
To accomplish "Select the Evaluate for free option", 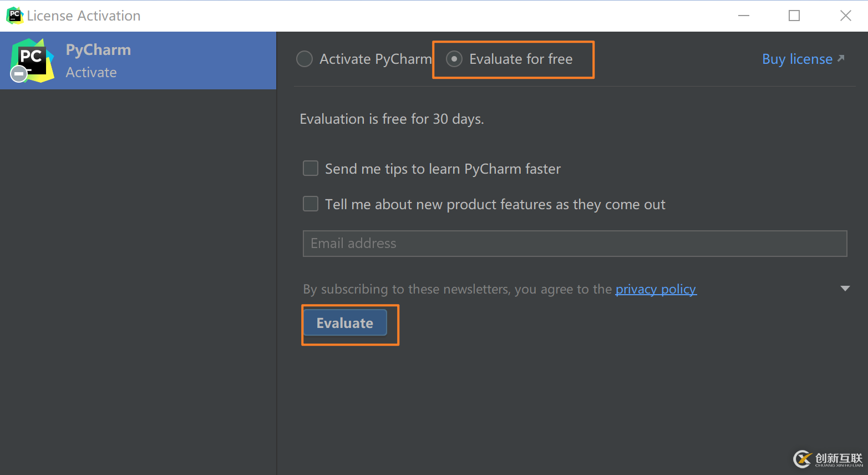I will (x=454, y=58).
